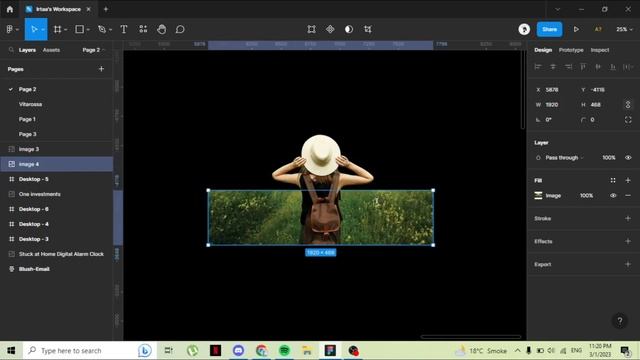Collapse the Page 2 pages dropdown
640x360 pixels.
tap(93, 50)
